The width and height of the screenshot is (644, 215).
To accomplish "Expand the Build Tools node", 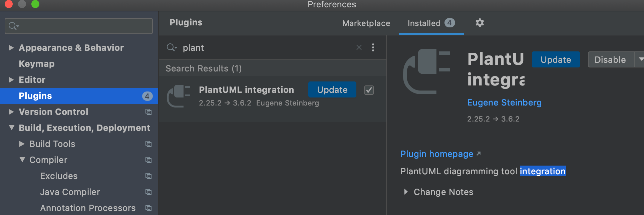I will [x=22, y=144].
